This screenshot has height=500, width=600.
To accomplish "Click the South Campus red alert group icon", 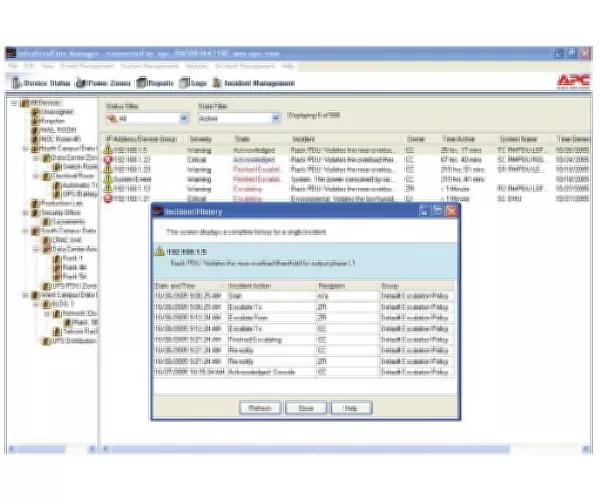I will point(35,231).
